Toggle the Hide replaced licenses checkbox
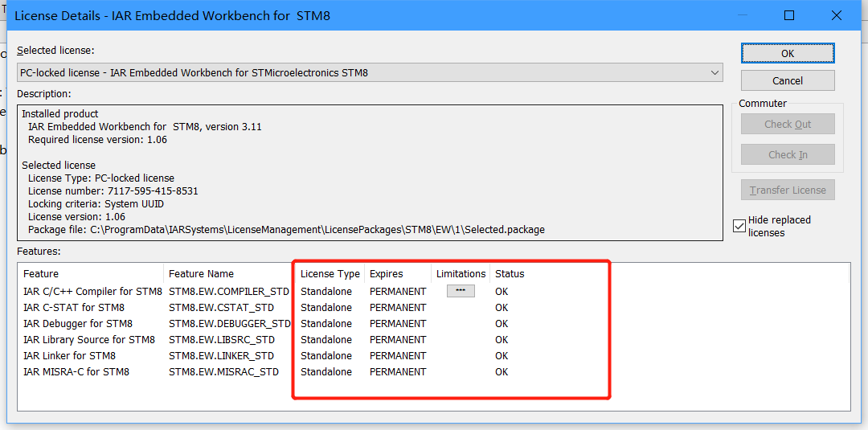 (x=739, y=226)
